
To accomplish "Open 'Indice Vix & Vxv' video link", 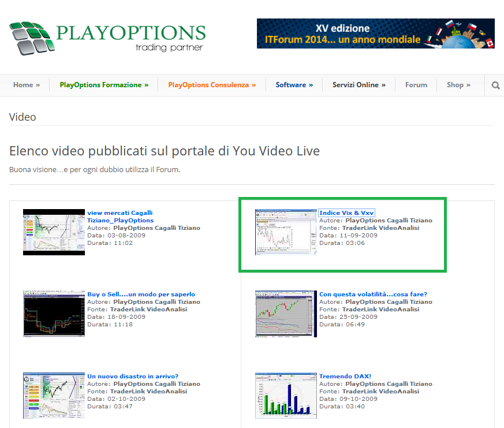I will point(346,213).
